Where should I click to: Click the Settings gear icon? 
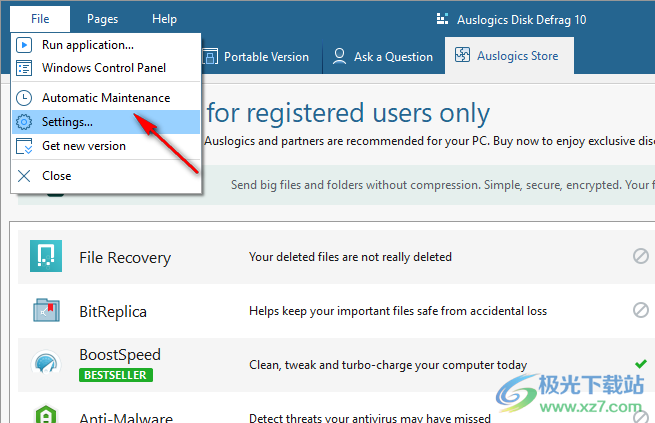click(24, 122)
